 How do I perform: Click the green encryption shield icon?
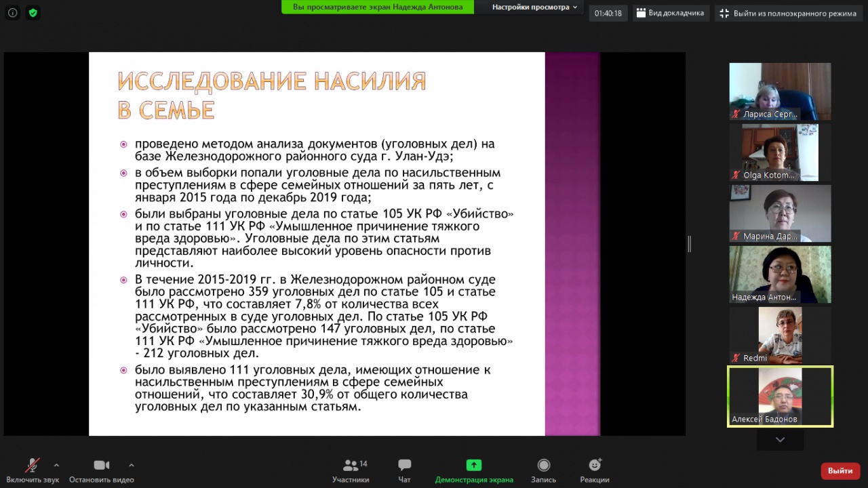point(33,13)
